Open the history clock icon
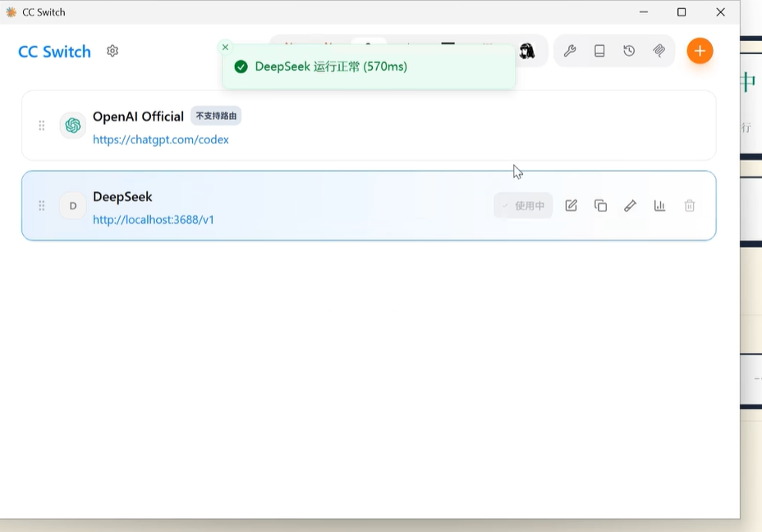762x532 pixels. click(629, 51)
